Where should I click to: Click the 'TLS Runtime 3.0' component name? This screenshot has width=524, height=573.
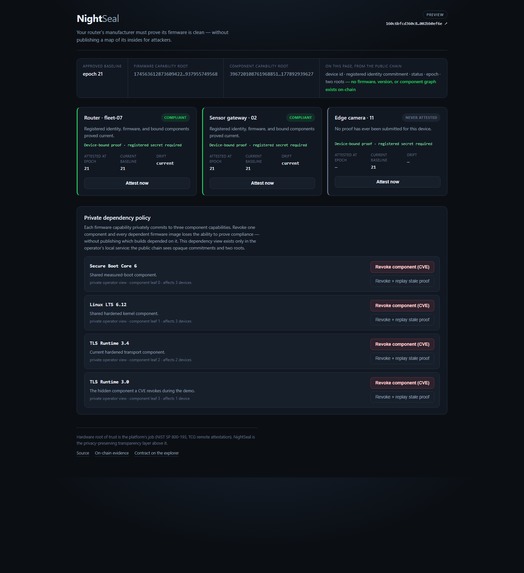click(x=109, y=382)
